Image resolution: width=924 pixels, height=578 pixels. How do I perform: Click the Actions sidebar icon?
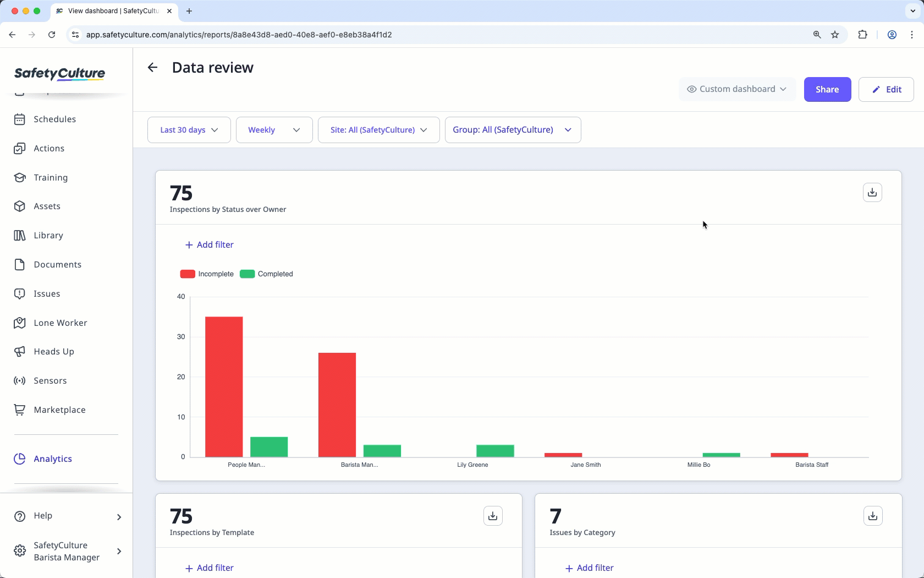[x=20, y=149]
